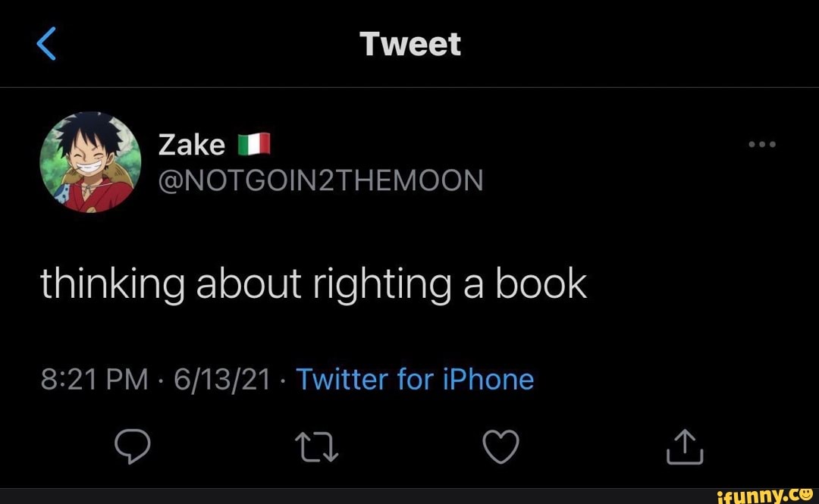This screenshot has height=504, width=819.
Task: Select the Tweet header tab
Action: pyautogui.click(x=411, y=42)
